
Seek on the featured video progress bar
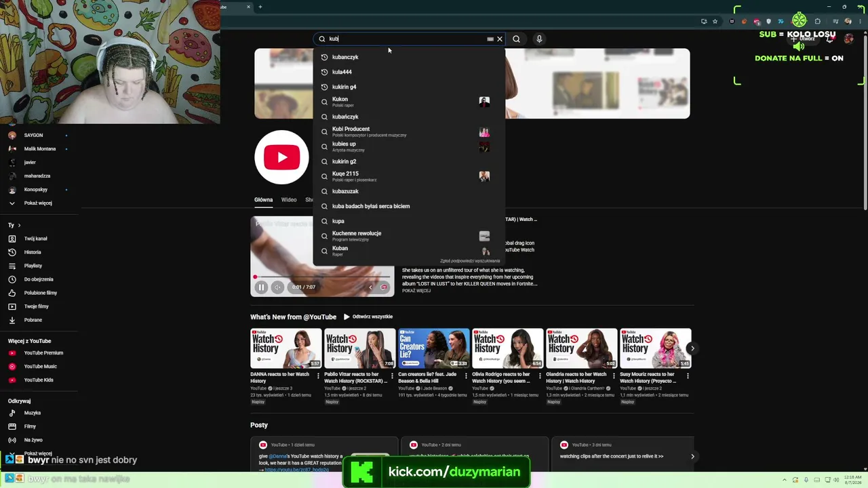322,277
